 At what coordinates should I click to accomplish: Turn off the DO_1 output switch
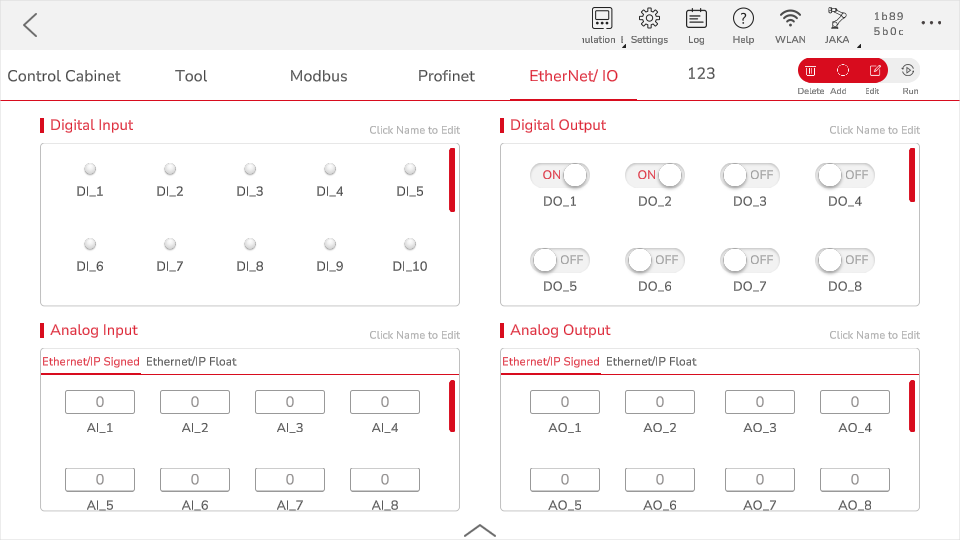pos(560,175)
